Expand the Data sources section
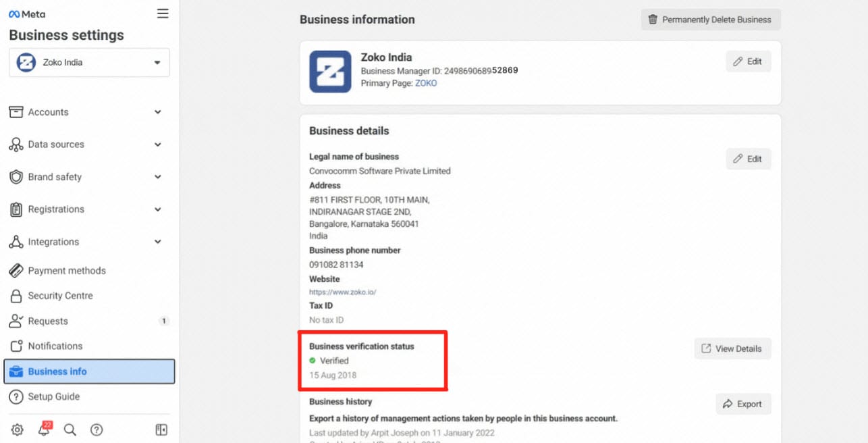This screenshot has width=868, height=443. pyautogui.click(x=85, y=145)
